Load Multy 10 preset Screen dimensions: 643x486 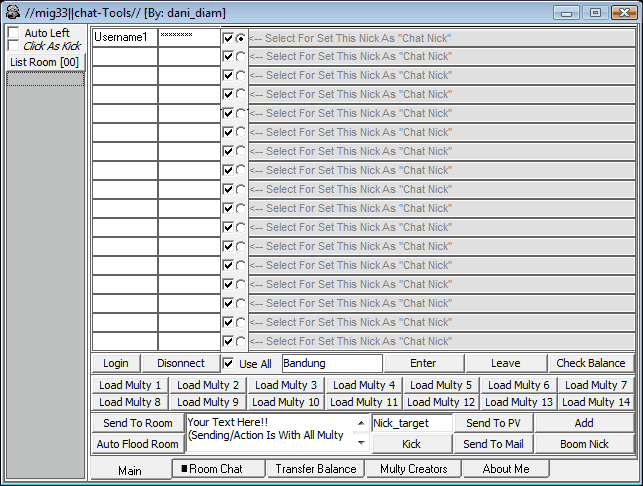pyautogui.click(x=286, y=402)
